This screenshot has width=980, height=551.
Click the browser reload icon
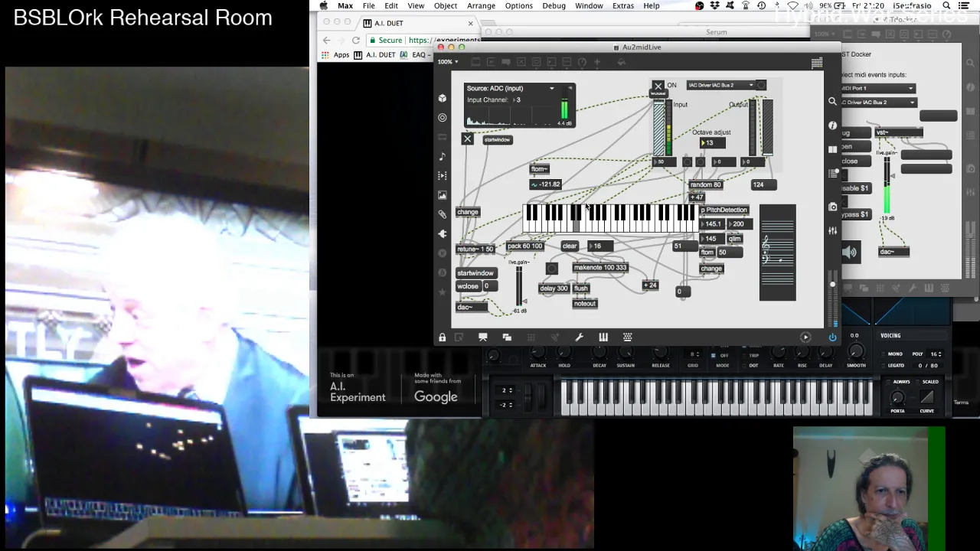355,40
